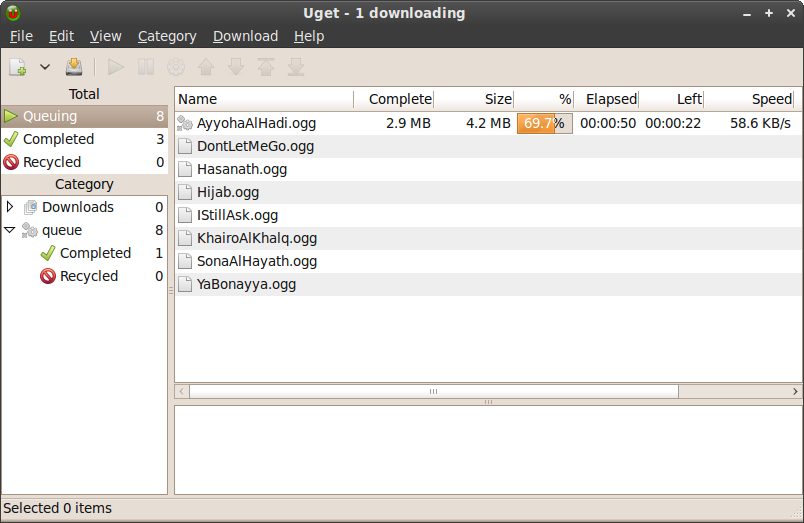Select the Downloads category label

pos(78,207)
